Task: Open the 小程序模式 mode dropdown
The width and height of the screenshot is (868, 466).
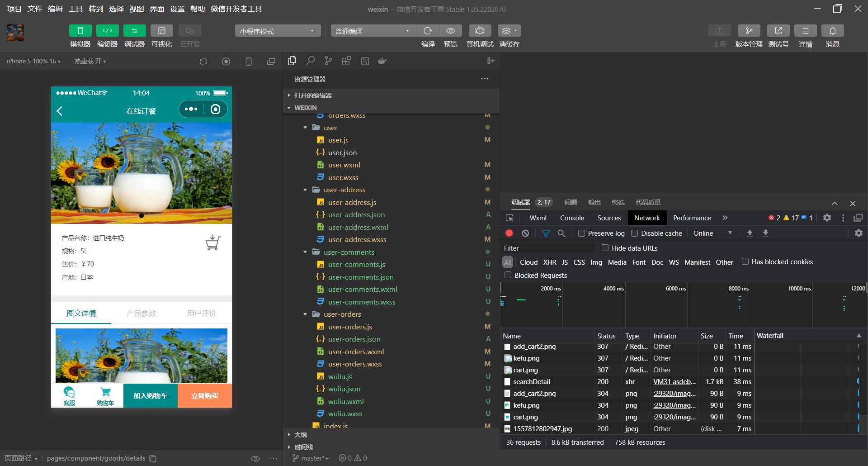Action: pyautogui.click(x=277, y=31)
